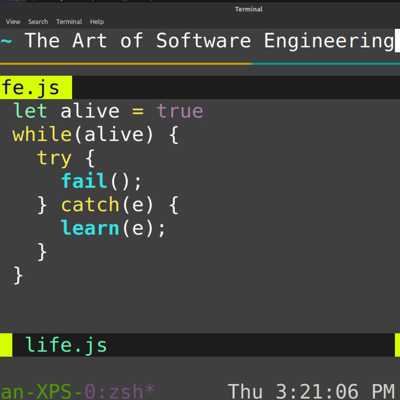The image size is (400, 400).
Task: Click the Thu 3:21:06 PM clock
Action: coord(311,391)
